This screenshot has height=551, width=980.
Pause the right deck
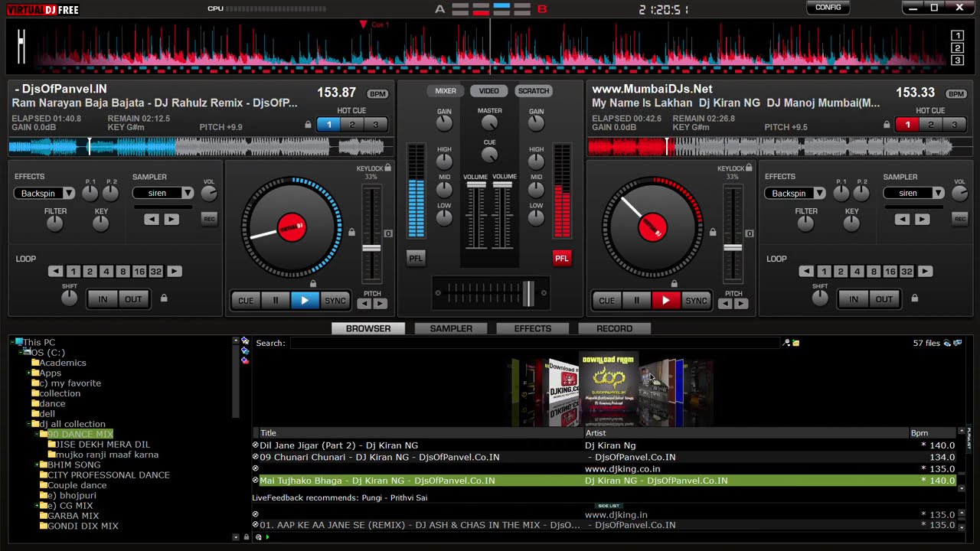coord(636,301)
